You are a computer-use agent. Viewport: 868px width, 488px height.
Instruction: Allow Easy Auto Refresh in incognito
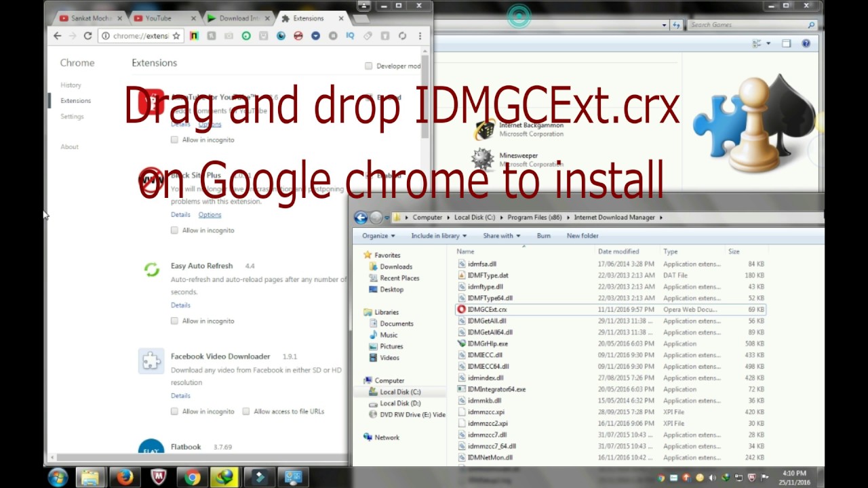click(174, 321)
